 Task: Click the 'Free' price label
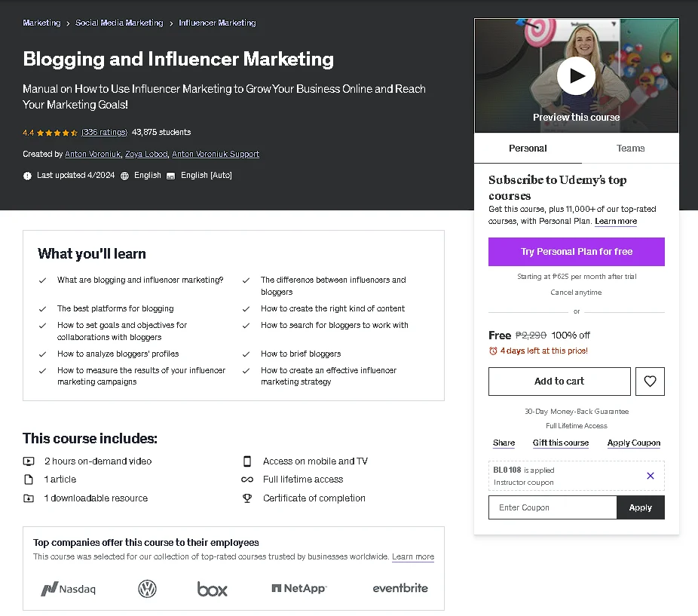coord(500,336)
